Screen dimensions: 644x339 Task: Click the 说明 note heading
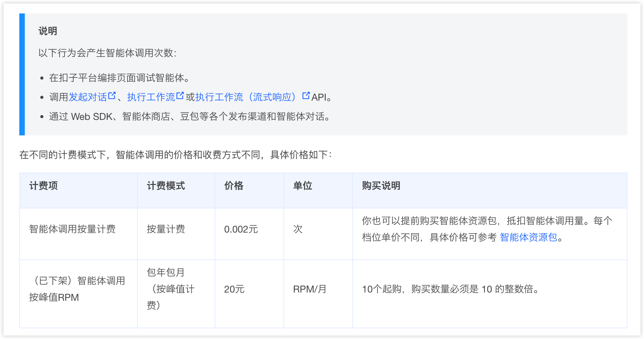[x=48, y=31]
